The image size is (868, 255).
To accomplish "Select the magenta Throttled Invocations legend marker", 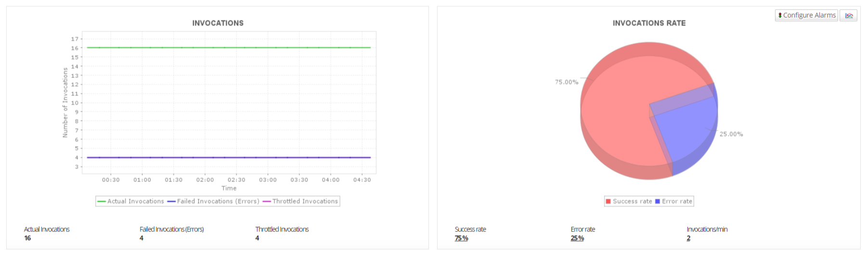I will (x=267, y=201).
